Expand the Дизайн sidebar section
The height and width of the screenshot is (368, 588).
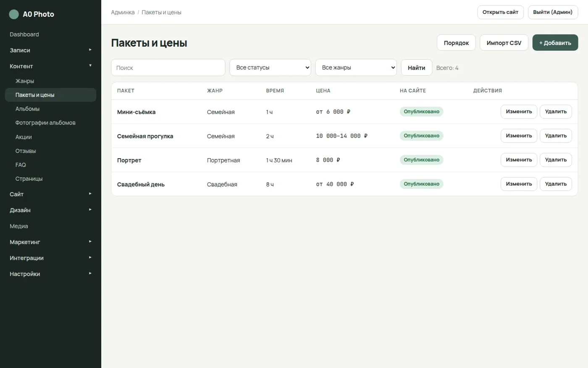(x=50, y=210)
